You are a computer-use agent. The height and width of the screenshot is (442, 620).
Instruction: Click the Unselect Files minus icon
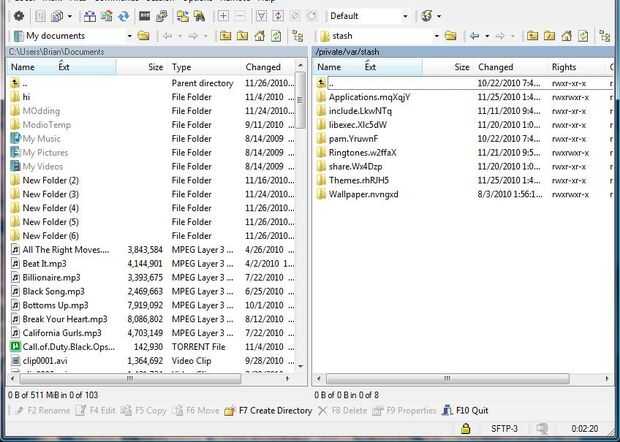pyautogui.click(x=240, y=16)
